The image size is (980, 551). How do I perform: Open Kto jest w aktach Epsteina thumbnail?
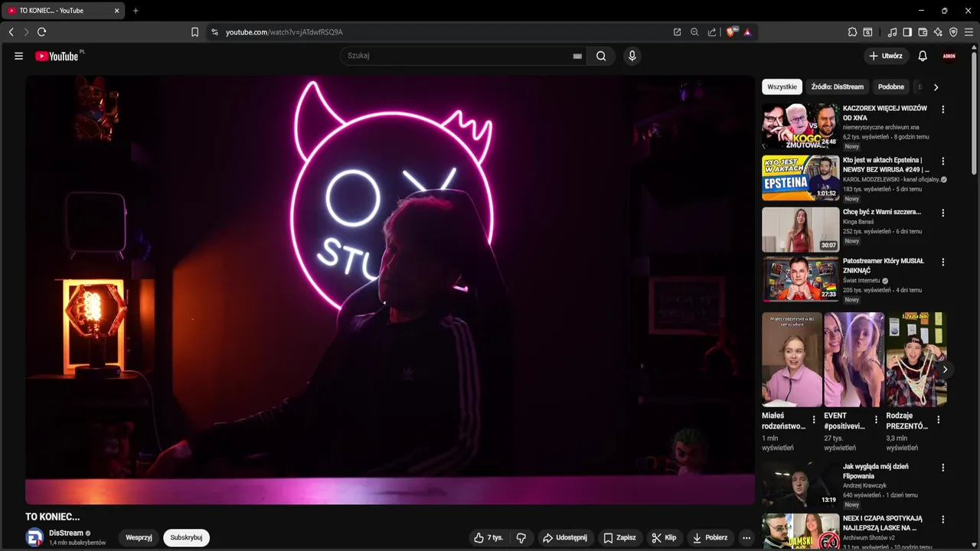[x=800, y=178]
